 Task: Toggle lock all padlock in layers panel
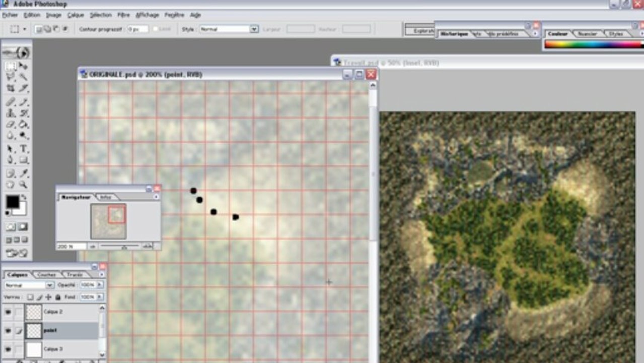click(59, 297)
